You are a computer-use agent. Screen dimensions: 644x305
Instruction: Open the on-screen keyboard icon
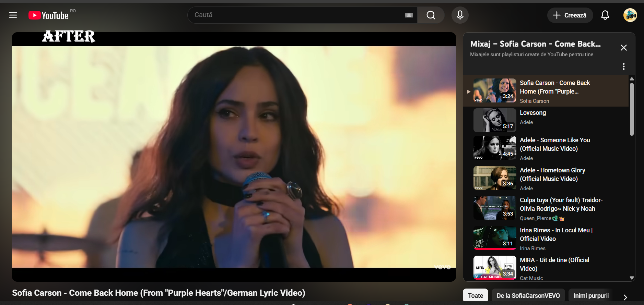coord(409,15)
